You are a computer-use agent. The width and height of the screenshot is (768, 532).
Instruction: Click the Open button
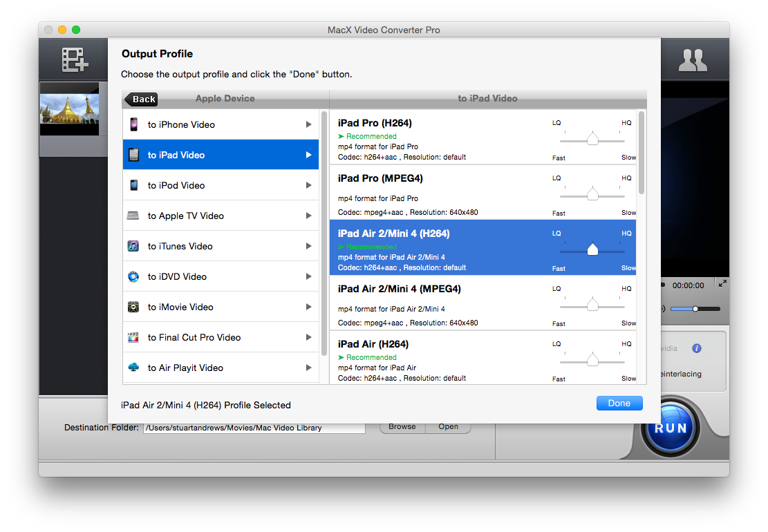[x=448, y=427]
